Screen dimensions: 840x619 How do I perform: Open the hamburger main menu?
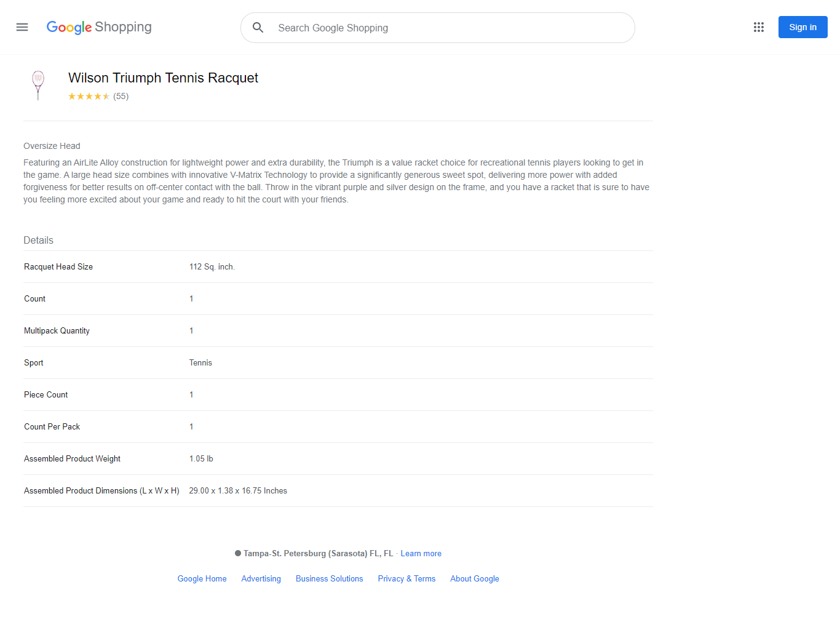[22, 27]
